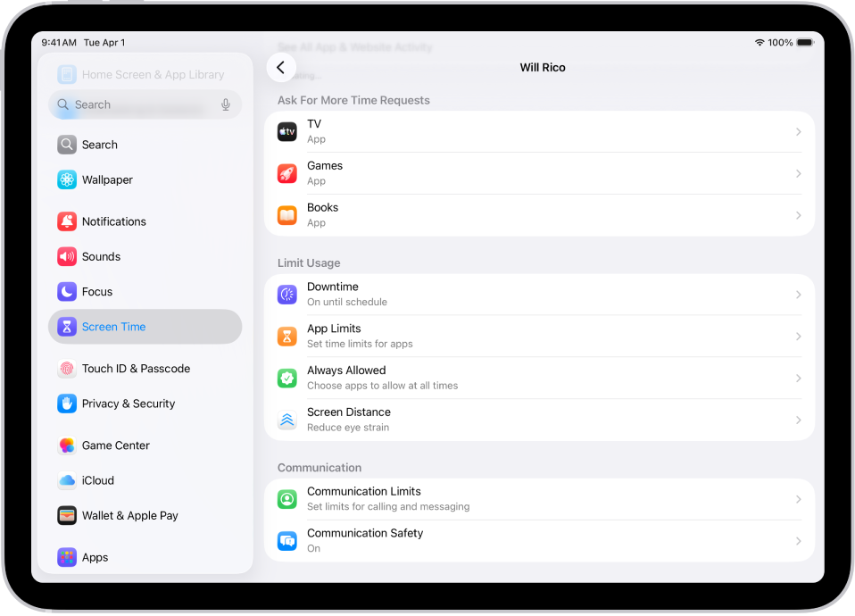
Task: Open iCloud label in sidebar
Action: click(x=98, y=480)
